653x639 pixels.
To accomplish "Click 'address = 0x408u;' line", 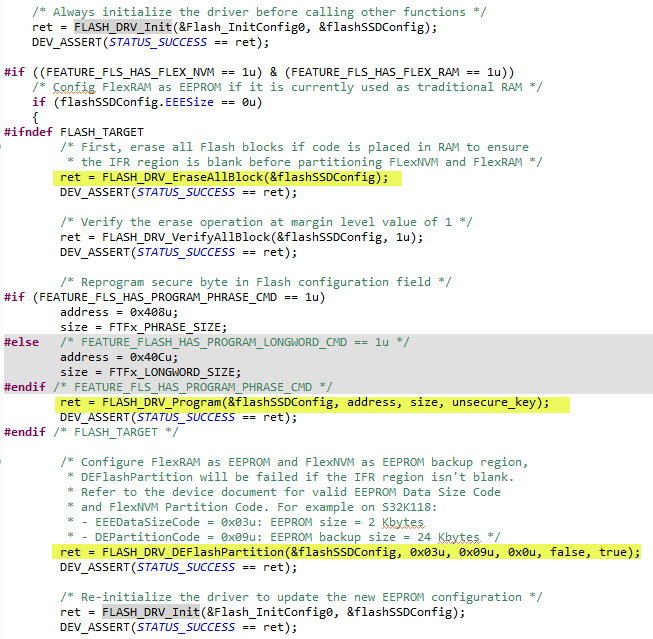I will pyautogui.click(x=119, y=312).
